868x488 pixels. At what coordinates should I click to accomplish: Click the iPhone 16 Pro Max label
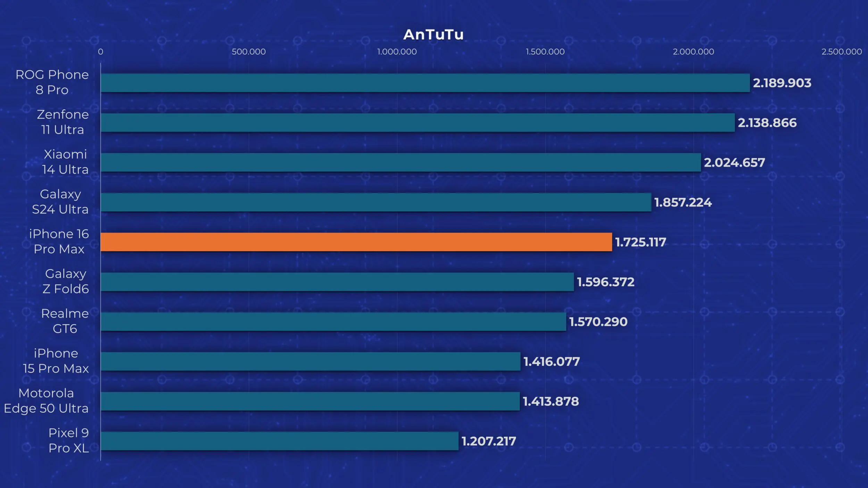click(x=59, y=242)
